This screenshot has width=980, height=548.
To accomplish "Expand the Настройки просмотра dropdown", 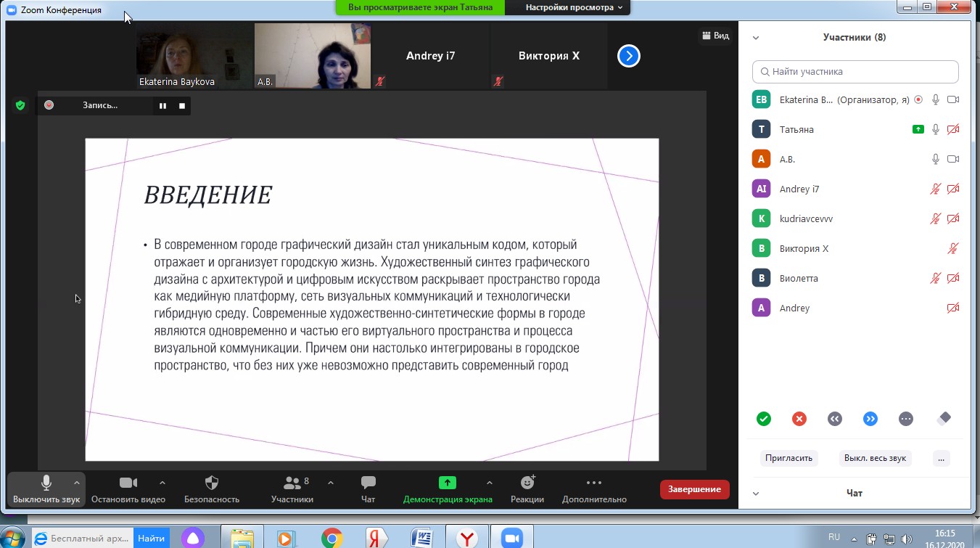I will point(574,7).
